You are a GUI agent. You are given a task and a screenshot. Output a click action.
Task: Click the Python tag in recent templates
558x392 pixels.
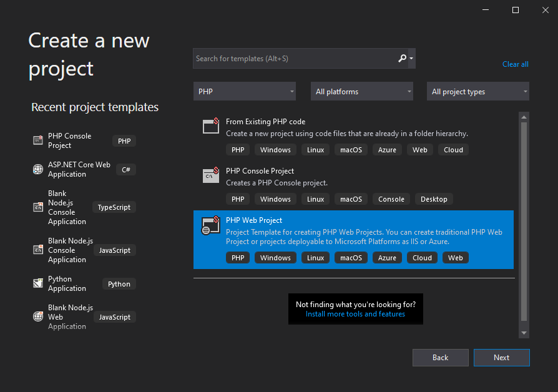click(119, 284)
